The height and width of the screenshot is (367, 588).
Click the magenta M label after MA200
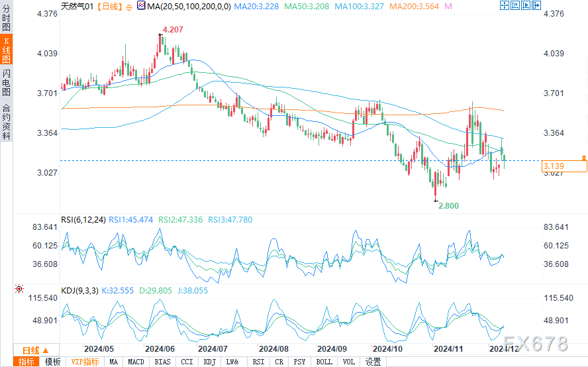pos(448,7)
